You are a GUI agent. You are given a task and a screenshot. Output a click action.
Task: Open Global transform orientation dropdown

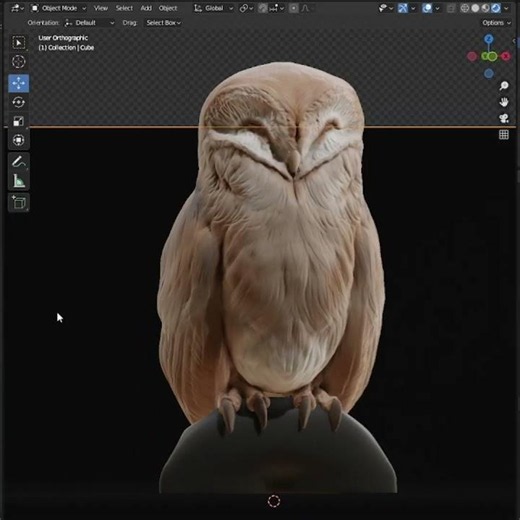(213, 8)
